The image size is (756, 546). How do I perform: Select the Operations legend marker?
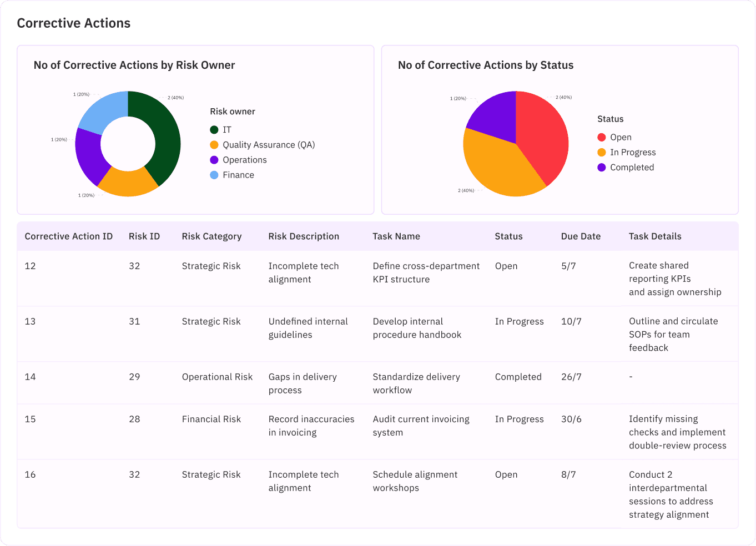click(x=214, y=160)
